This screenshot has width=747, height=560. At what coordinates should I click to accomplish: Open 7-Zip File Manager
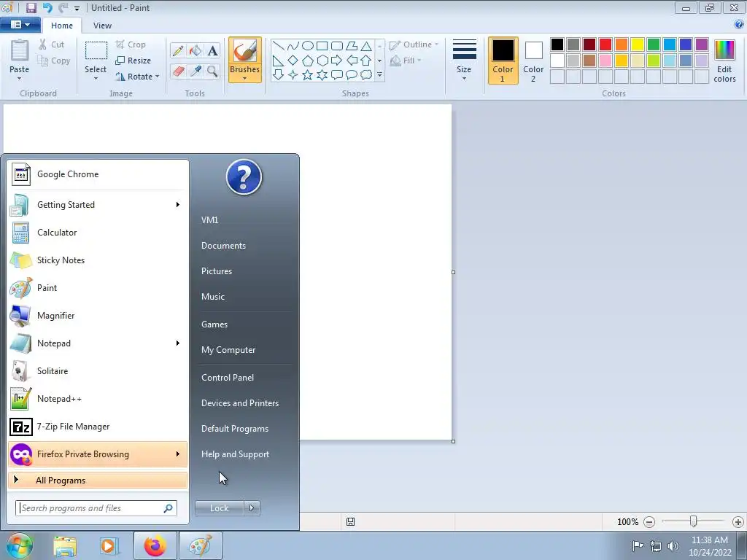(x=98, y=427)
